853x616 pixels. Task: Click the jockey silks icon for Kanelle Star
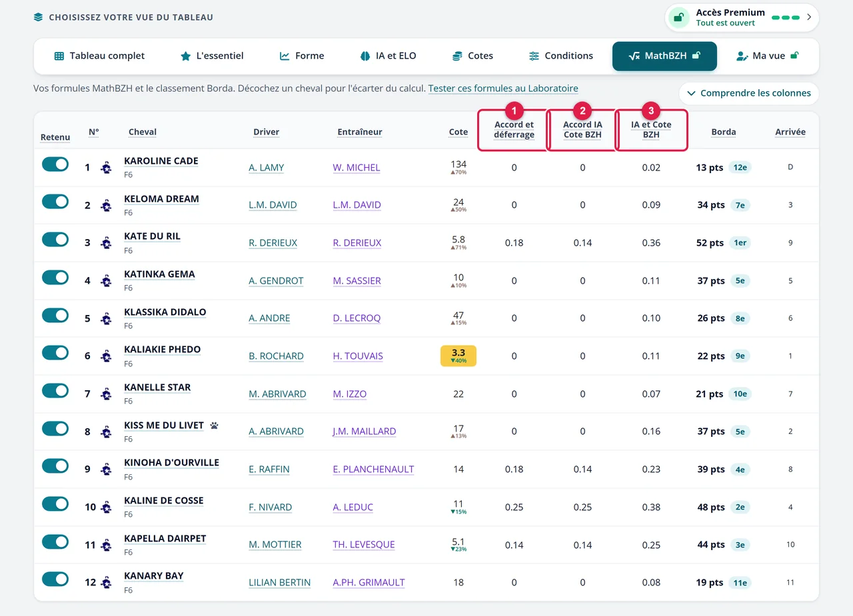tap(106, 394)
